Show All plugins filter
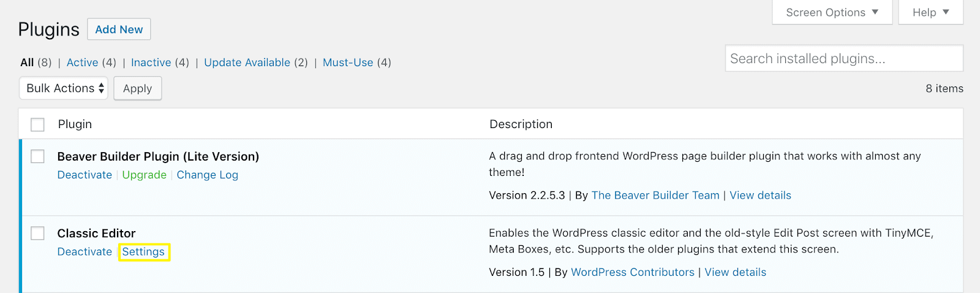This screenshot has width=980, height=293. point(27,63)
